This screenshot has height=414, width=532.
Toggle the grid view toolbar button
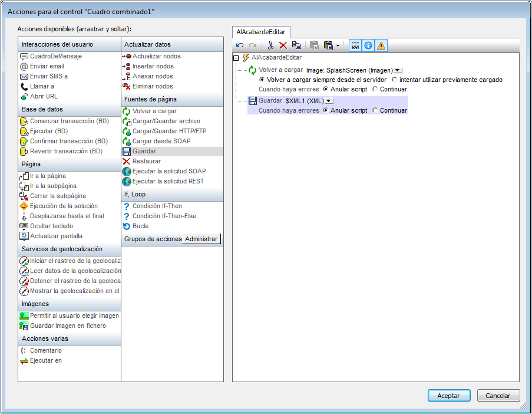pyautogui.click(x=355, y=45)
